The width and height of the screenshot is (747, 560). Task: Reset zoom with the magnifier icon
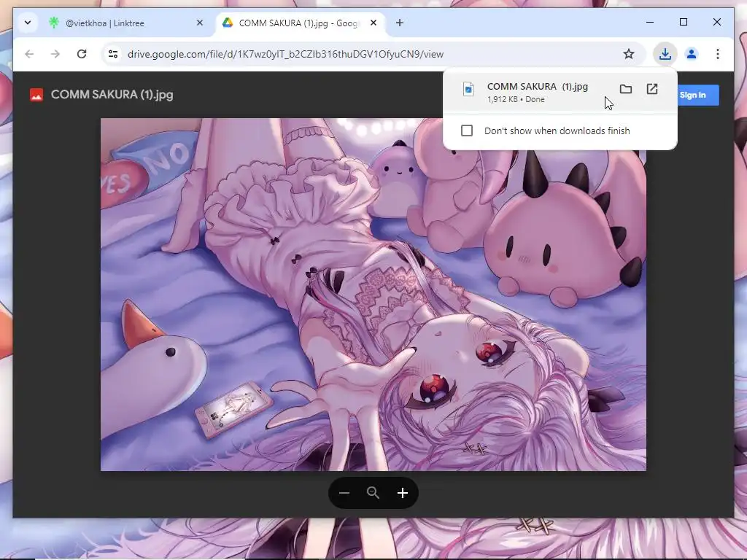pos(373,493)
